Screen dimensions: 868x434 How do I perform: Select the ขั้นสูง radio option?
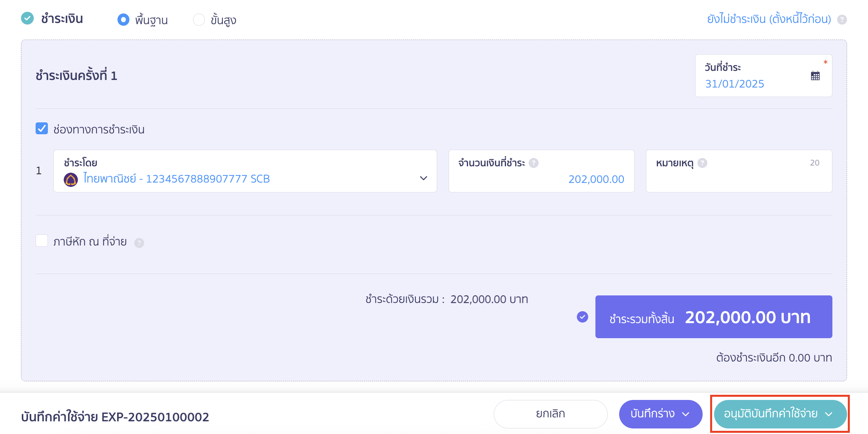(x=199, y=19)
